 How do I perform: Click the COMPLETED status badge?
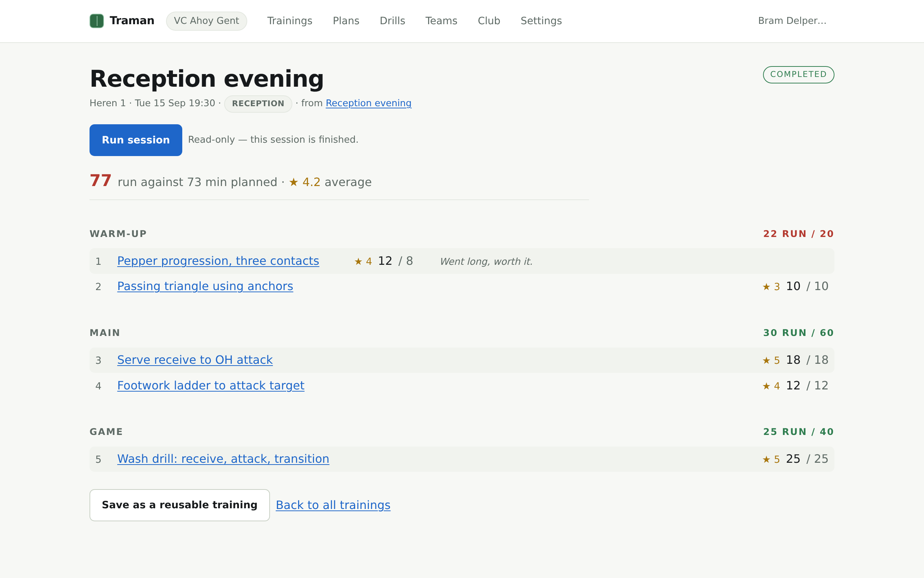click(798, 74)
